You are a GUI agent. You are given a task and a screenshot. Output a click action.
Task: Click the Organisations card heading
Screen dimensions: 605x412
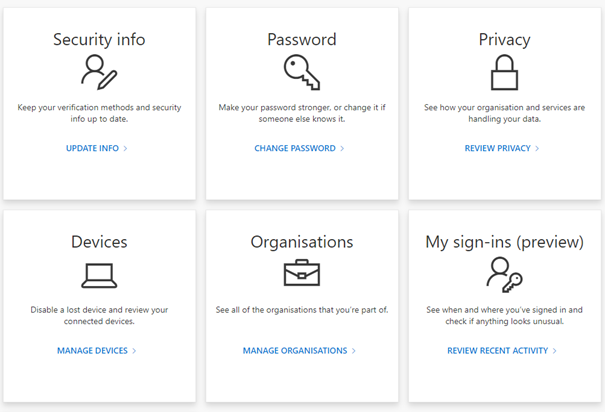click(x=301, y=242)
